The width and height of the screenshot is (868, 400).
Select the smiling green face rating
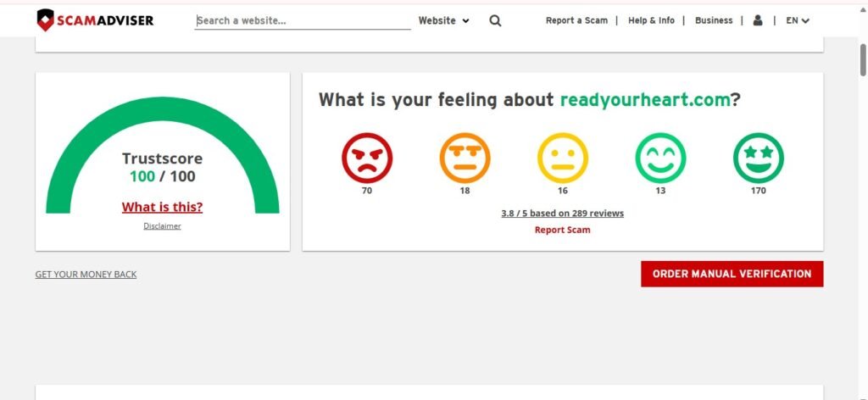tap(660, 158)
